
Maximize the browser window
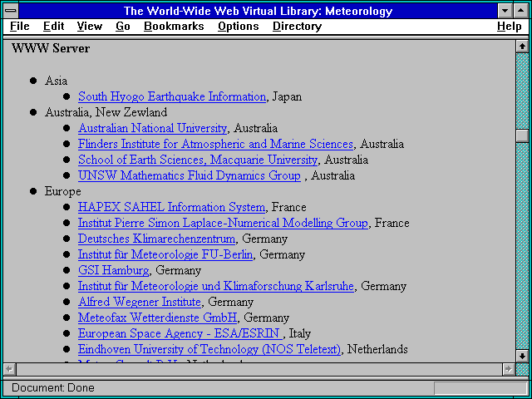[521, 11]
